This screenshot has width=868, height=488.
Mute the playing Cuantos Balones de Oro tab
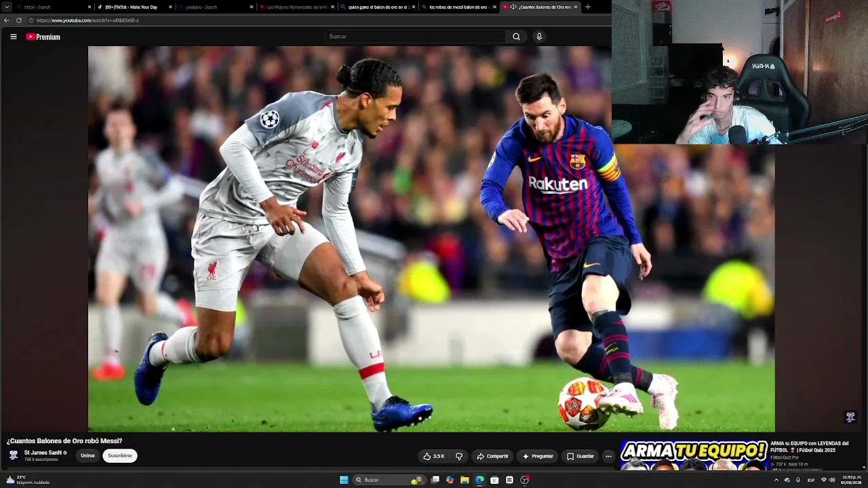[513, 7]
